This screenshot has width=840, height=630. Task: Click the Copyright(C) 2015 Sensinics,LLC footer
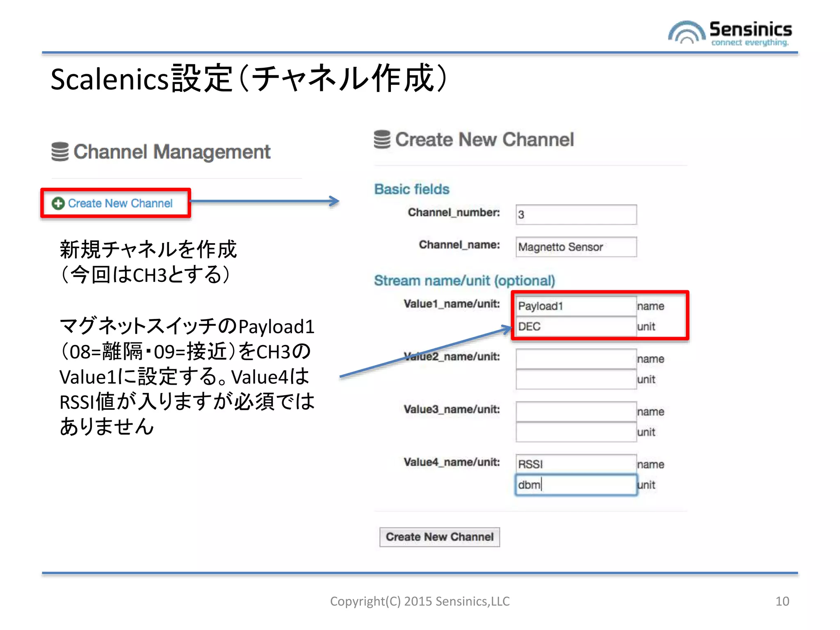click(420, 601)
